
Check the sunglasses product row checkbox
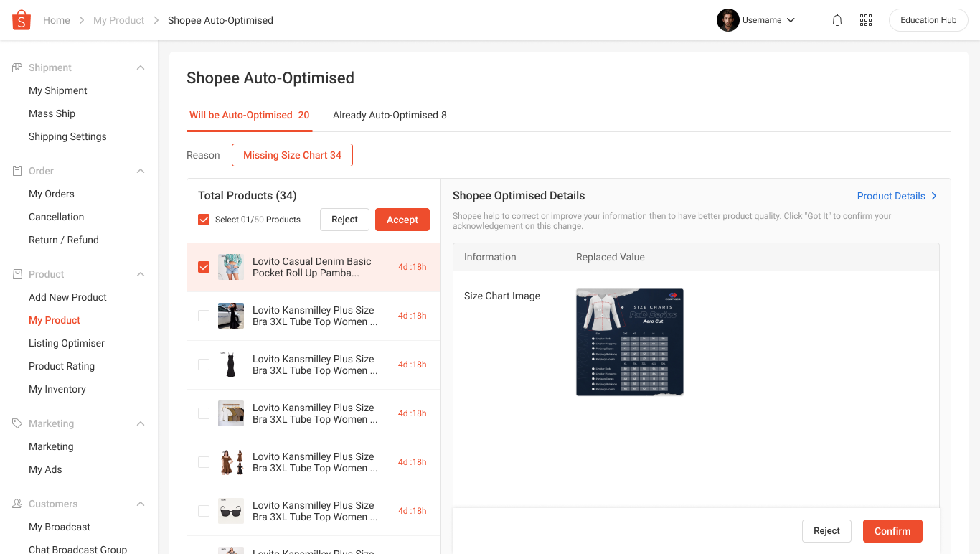coord(204,511)
